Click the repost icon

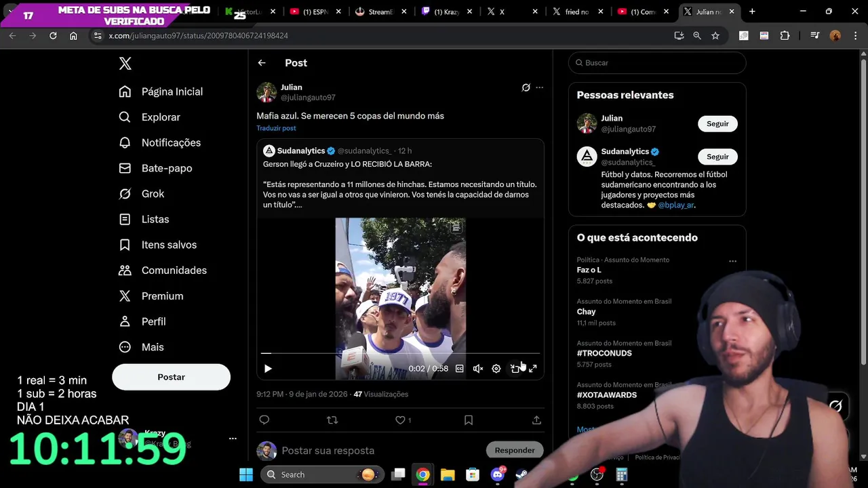coord(332,420)
